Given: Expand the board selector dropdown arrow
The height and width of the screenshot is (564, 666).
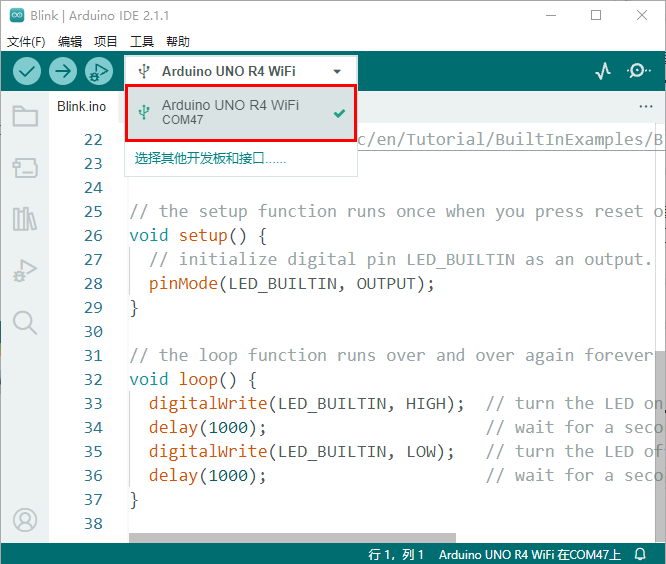Looking at the screenshot, I should point(337,71).
